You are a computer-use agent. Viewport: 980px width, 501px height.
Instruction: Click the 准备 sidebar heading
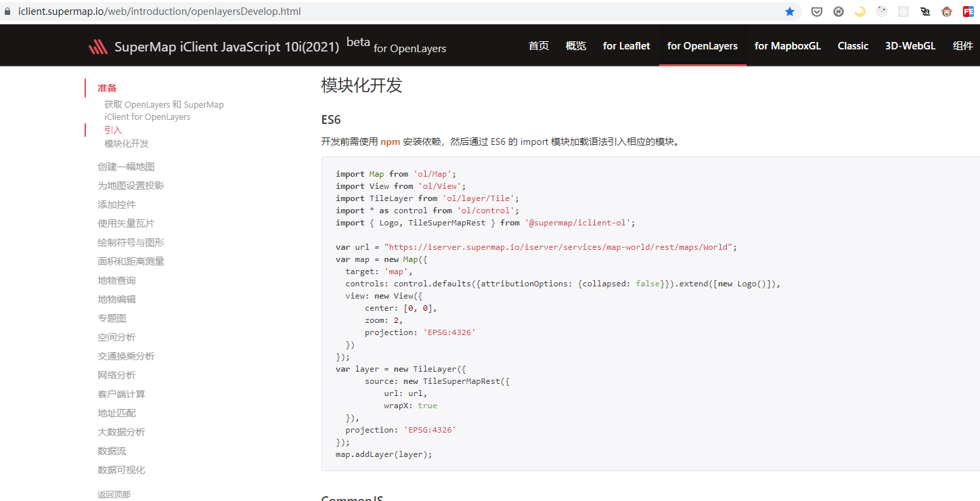coord(107,88)
